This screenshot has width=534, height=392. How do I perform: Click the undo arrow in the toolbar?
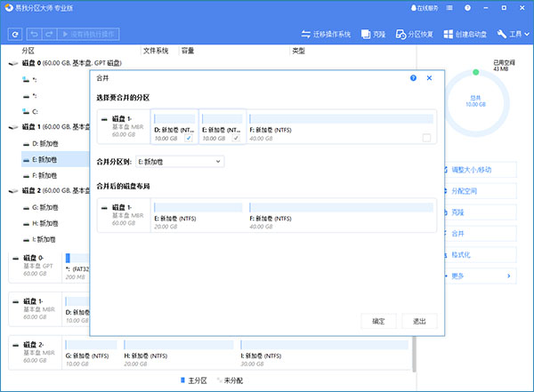(34, 34)
